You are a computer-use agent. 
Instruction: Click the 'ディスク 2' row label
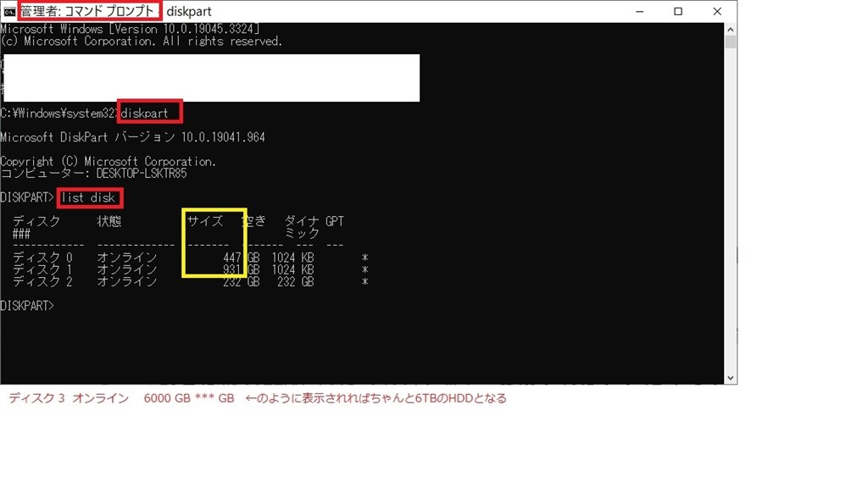pos(42,281)
